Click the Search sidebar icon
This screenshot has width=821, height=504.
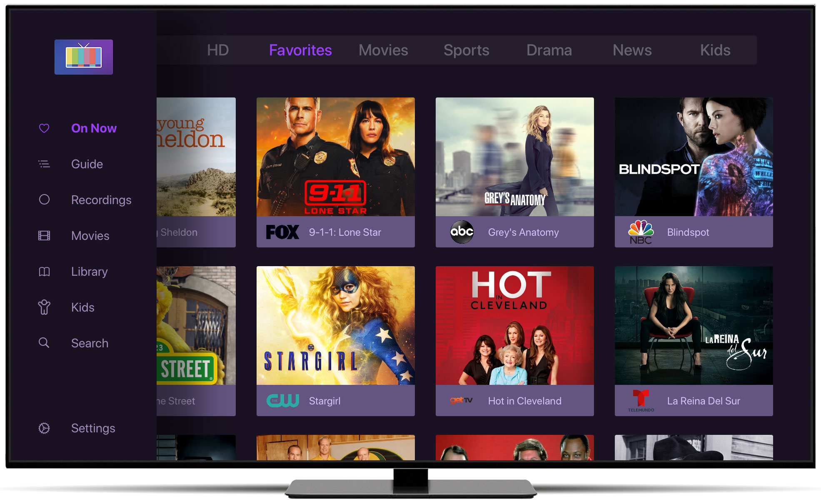[44, 343]
